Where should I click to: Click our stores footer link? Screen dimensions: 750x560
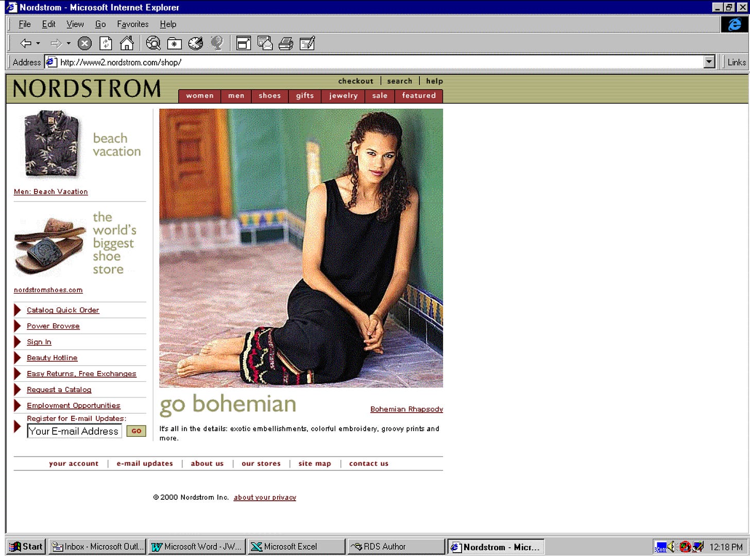pyautogui.click(x=261, y=464)
